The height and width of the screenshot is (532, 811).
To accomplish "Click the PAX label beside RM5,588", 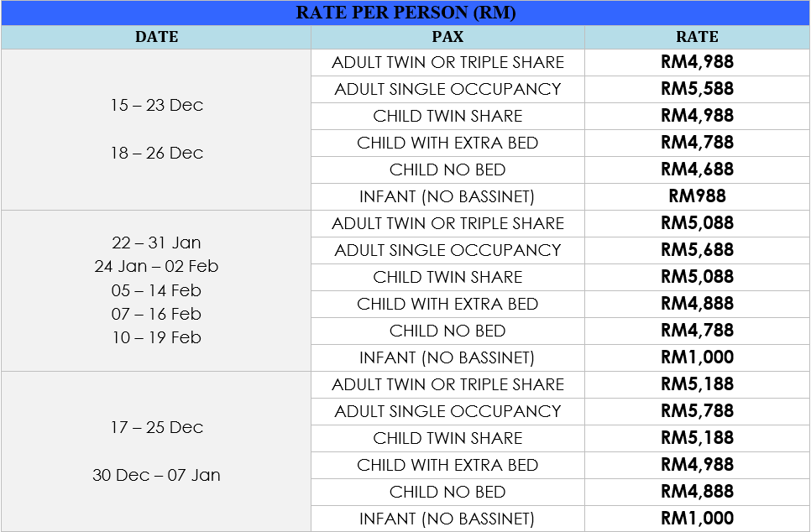I will [x=447, y=89].
